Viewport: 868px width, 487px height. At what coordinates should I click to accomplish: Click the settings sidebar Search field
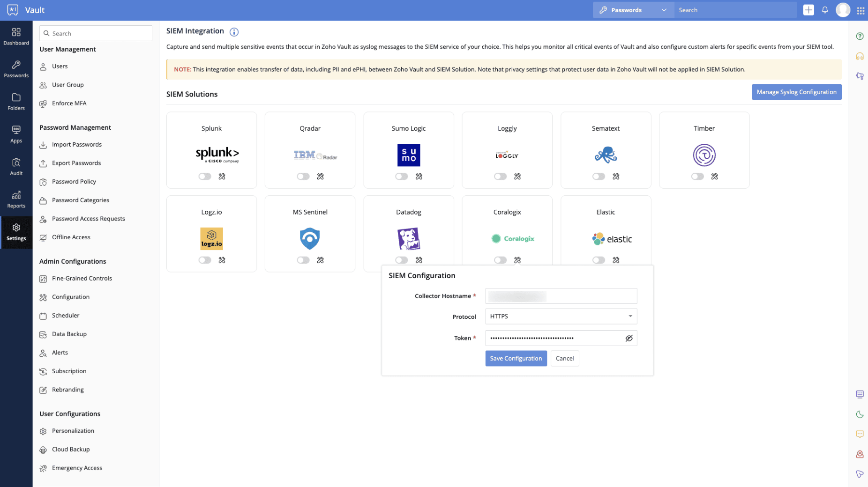pos(96,33)
